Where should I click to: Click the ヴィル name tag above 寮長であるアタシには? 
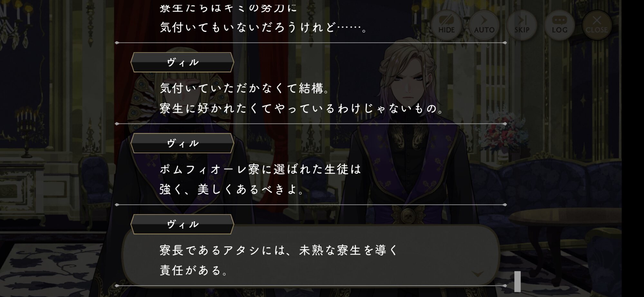[182, 224]
